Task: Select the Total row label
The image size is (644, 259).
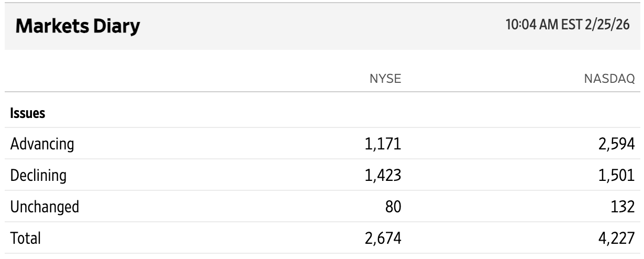Action: click(25, 238)
